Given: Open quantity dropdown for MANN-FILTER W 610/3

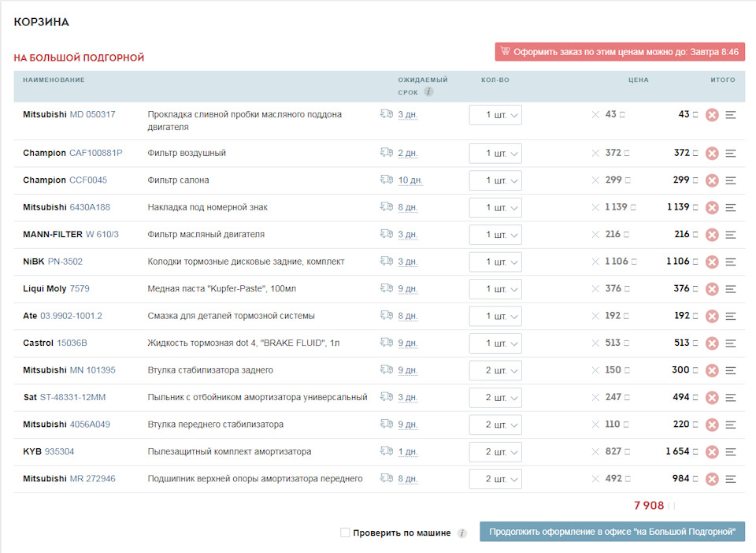Looking at the screenshot, I should pos(495,235).
